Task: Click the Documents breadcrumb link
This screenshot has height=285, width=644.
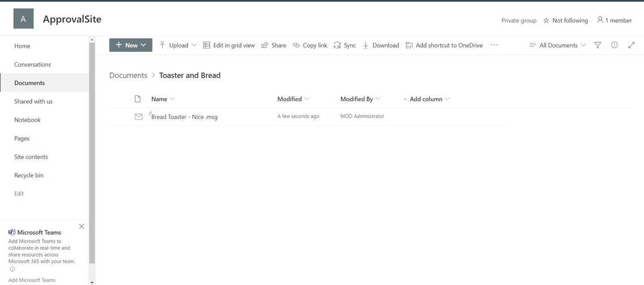Action: click(x=128, y=76)
